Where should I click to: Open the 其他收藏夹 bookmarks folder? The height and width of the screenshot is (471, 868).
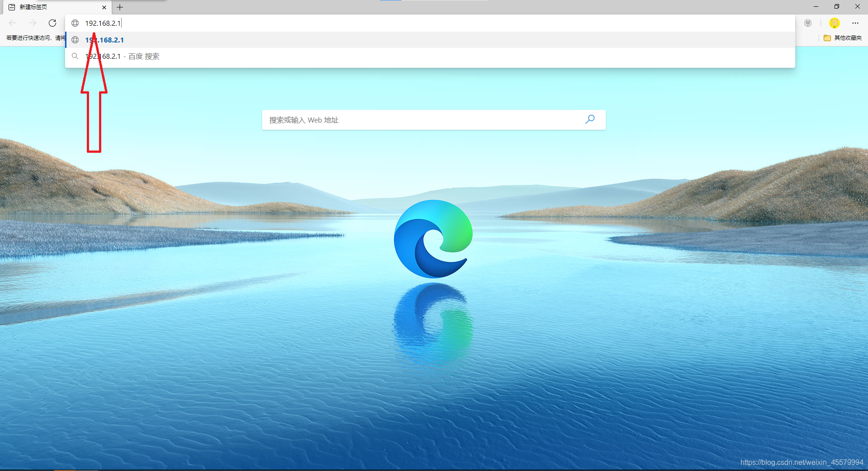point(843,38)
